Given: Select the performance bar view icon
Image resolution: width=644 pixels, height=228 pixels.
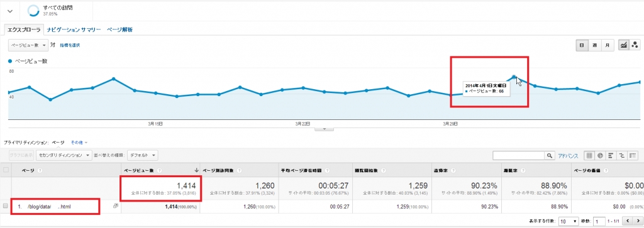Looking at the screenshot, I should (611, 156).
